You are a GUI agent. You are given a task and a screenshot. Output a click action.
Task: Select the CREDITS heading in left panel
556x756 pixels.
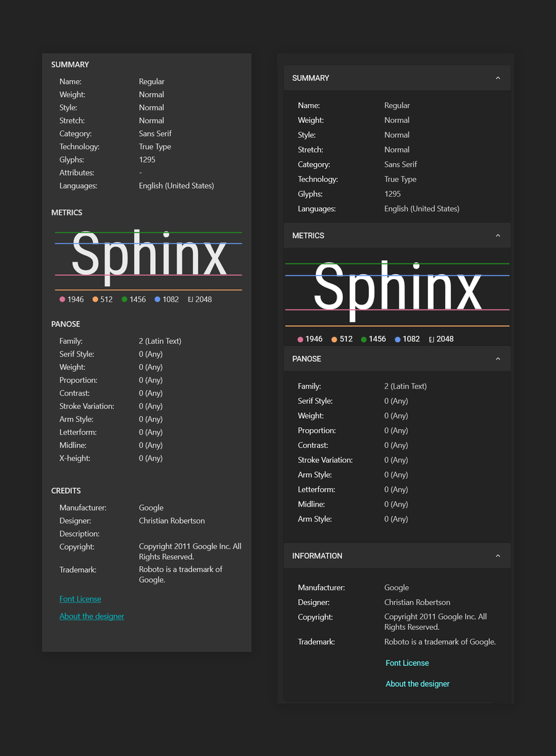pos(66,491)
